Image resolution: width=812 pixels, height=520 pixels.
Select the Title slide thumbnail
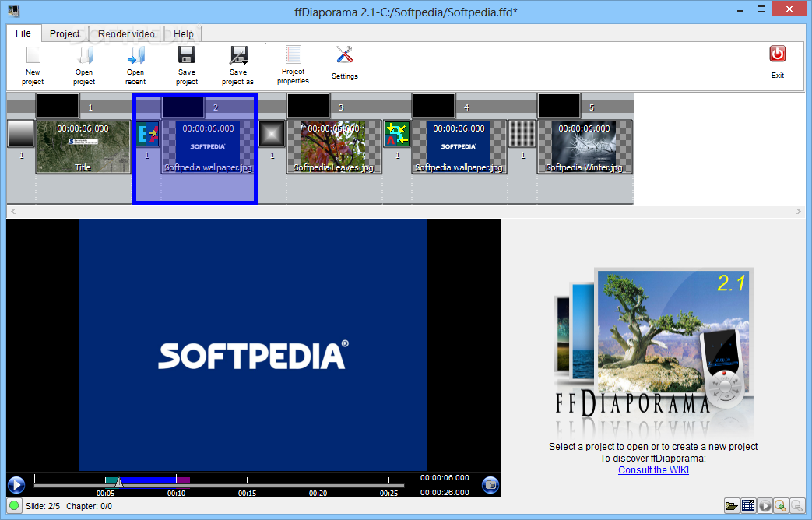coord(83,146)
